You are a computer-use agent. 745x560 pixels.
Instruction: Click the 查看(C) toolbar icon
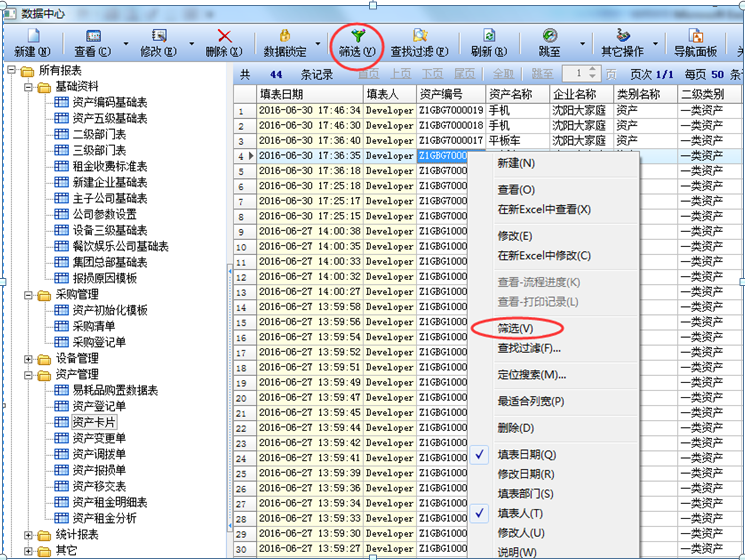pyautogui.click(x=93, y=36)
